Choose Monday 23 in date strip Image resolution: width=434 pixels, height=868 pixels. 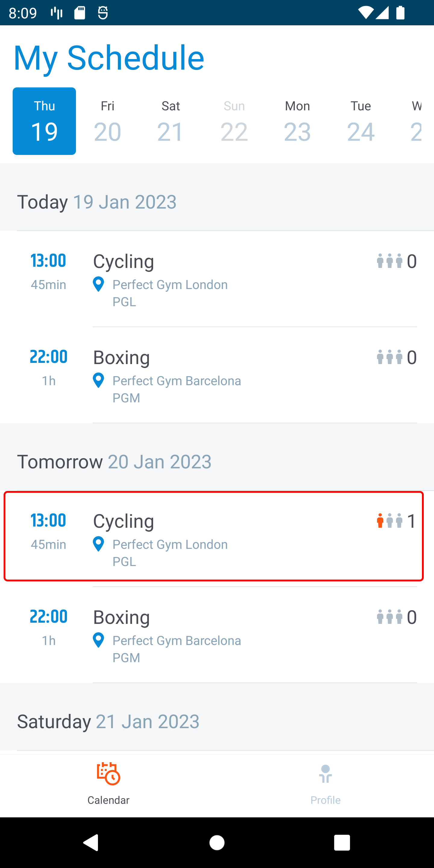coord(297,121)
